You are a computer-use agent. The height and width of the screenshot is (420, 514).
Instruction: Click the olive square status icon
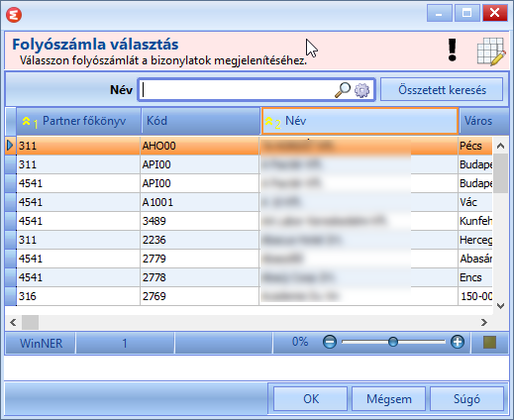(x=489, y=343)
